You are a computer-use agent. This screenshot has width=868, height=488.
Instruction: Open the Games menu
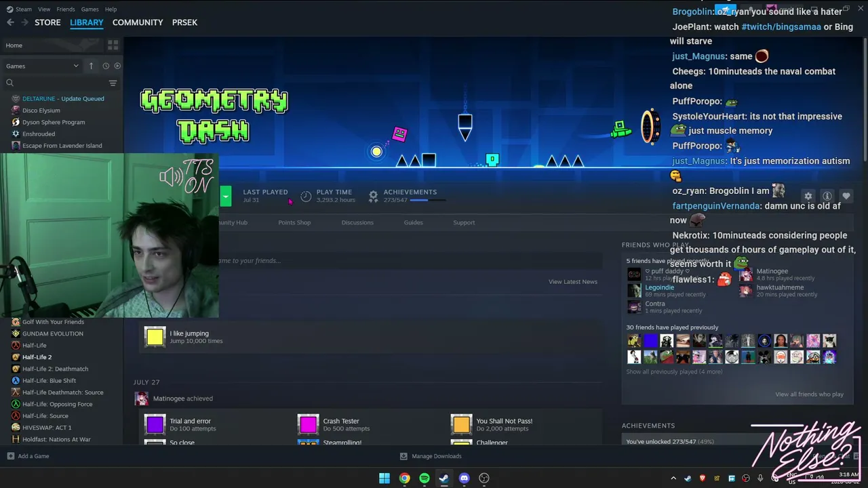[90, 9]
